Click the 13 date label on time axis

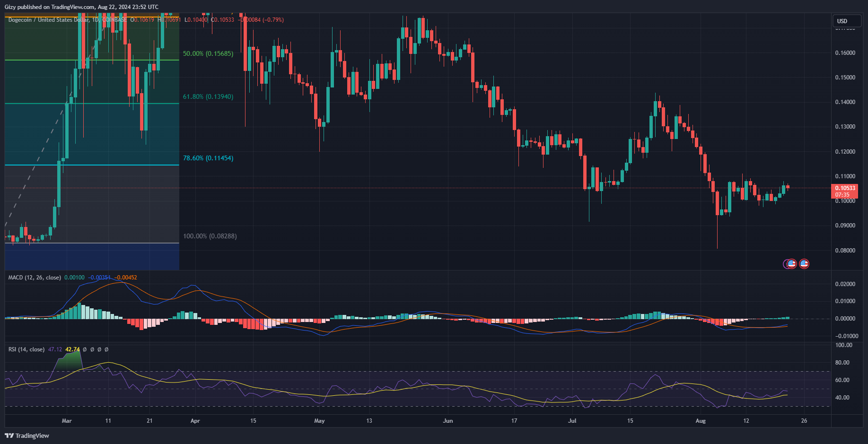point(369,421)
